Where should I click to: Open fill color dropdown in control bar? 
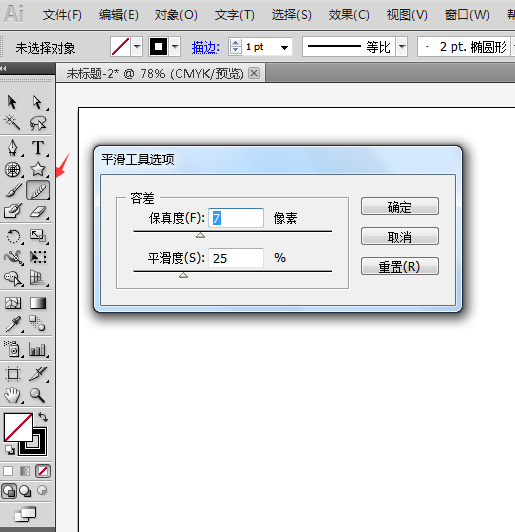pos(137,46)
